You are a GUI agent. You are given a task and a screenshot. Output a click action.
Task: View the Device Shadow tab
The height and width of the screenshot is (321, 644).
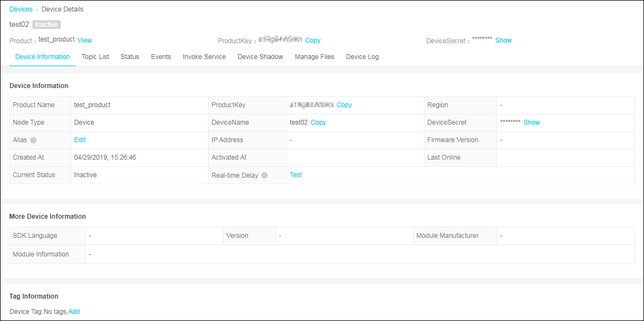pos(260,57)
